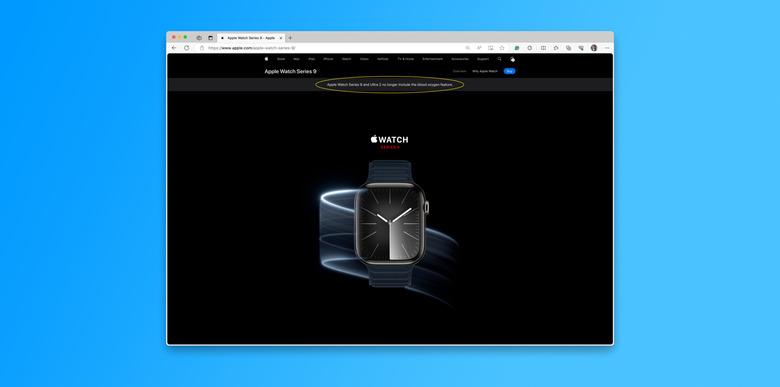Open the Watch menu on apple.com
The height and width of the screenshot is (387, 780).
346,59
